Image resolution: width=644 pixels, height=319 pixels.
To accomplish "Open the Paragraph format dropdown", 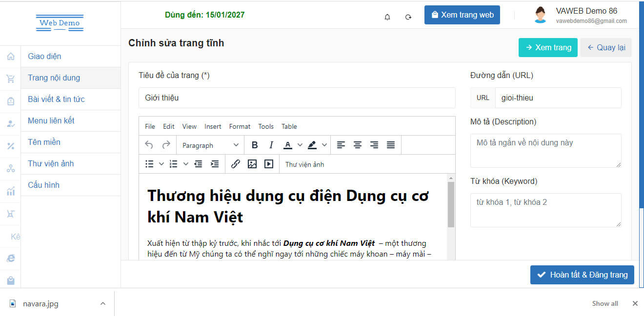I will pyautogui.click(x=210, y=145).
